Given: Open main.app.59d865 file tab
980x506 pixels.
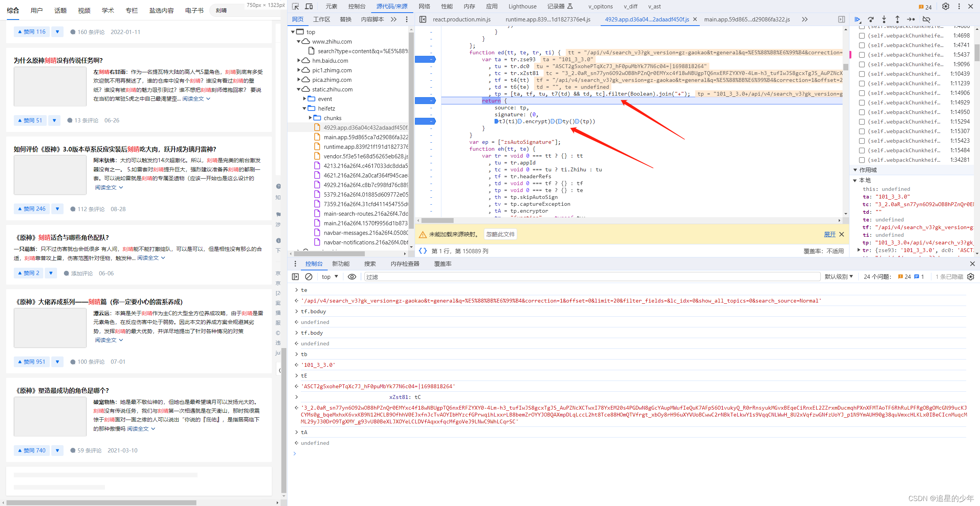Looking at the screenshot, I should pyautogui.click(x=747, y=20).
